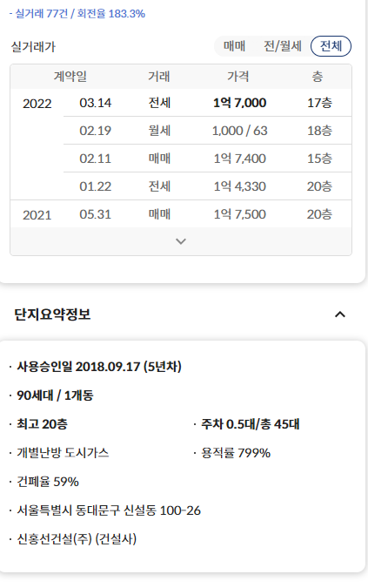Click the 02.19 date cell
Image resolution: width=368 pixels, height=588 pixels.
click(x=96, y=131)
